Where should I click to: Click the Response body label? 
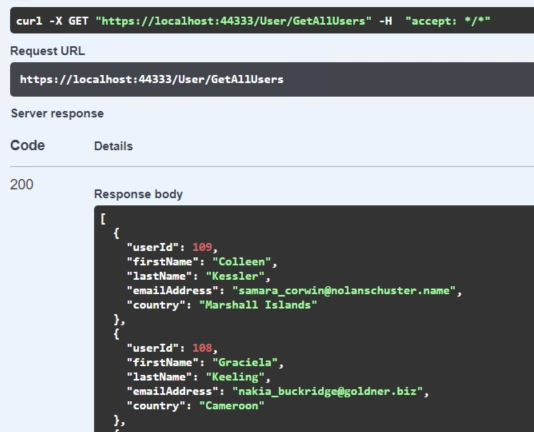(138, 194)
